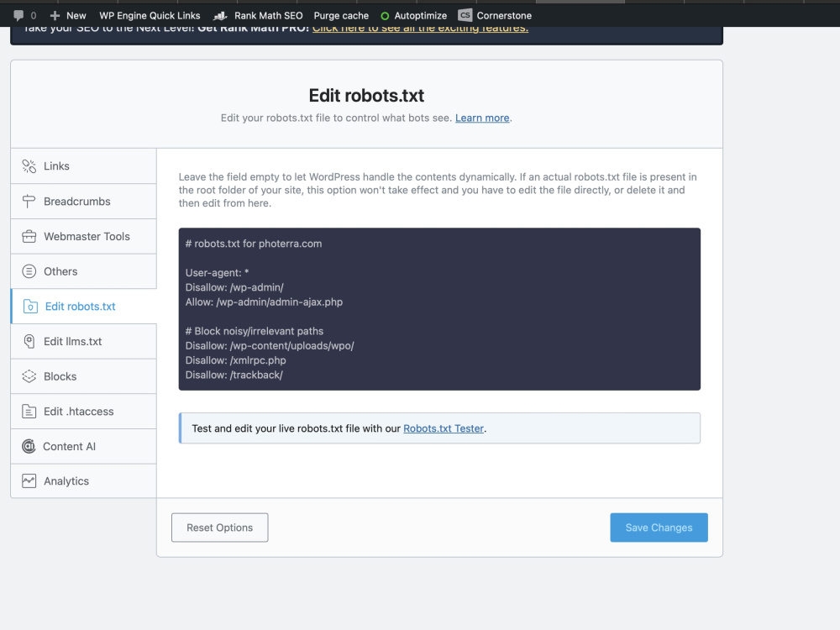Click the 'Disallow: /xmlrpc.php' line
Image resolution: width=840 pixels, height=630 pixels.
[x=236, y=360]
